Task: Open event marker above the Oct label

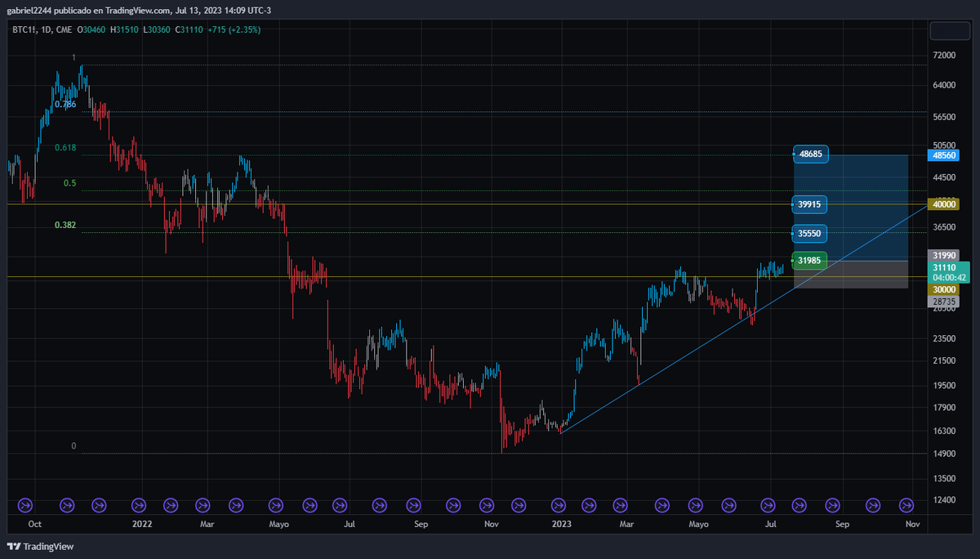Action: tap(24, 505)
